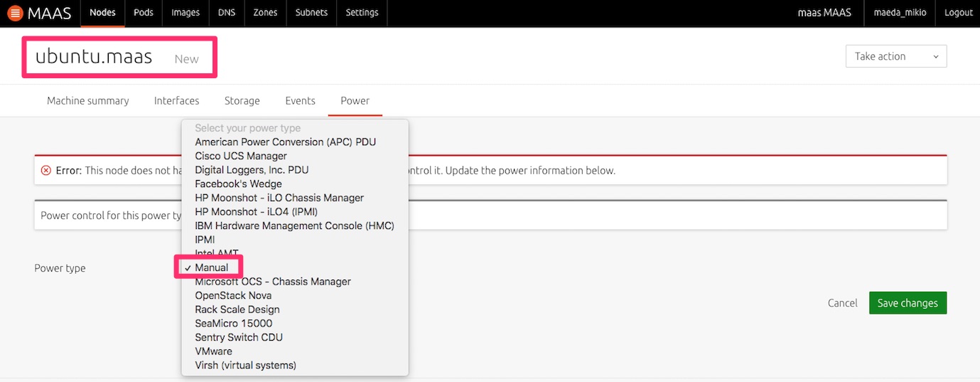The width and height of the screenshot is (980, 382).
Task: Select Virsh (virtual systems) option
Action: [x=245, y=365]
